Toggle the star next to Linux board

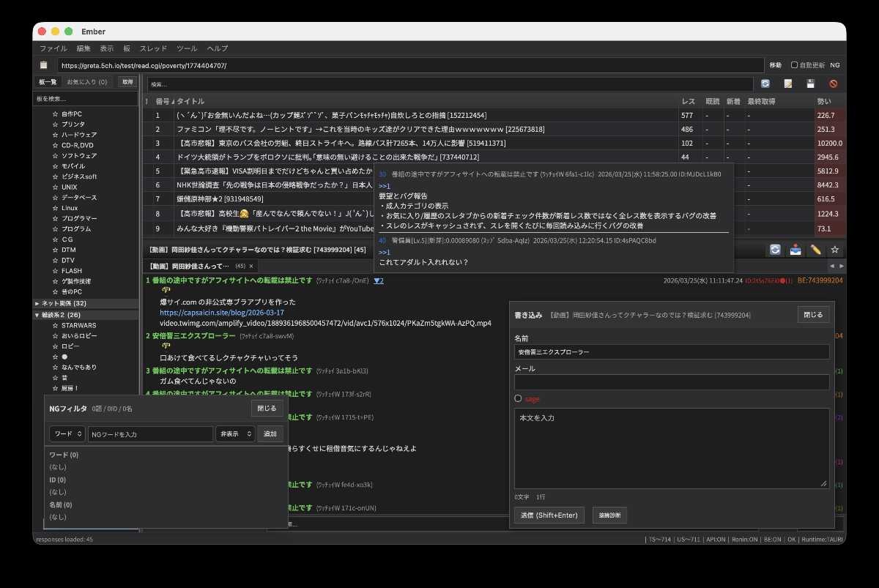(55, 208)
